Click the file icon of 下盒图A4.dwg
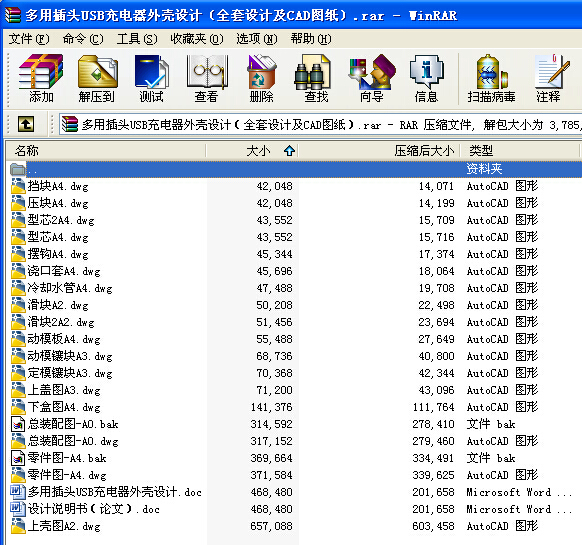Screen dimensions: 582x545 (x=18, y=407)
